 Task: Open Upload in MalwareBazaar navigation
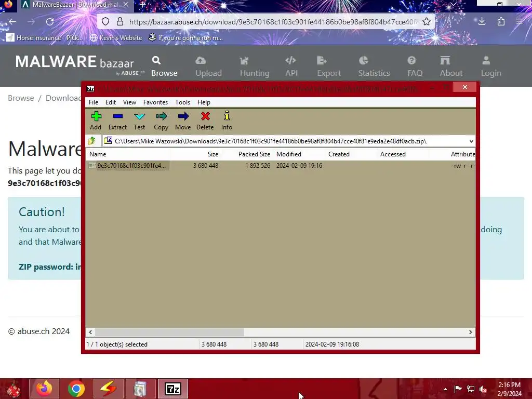click(x=208, y=66)
